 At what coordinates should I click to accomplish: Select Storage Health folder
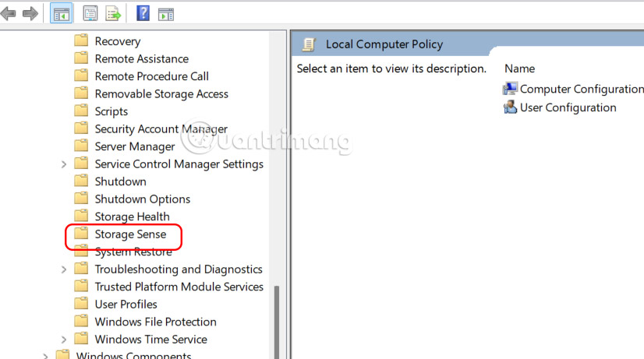point(132,216)
